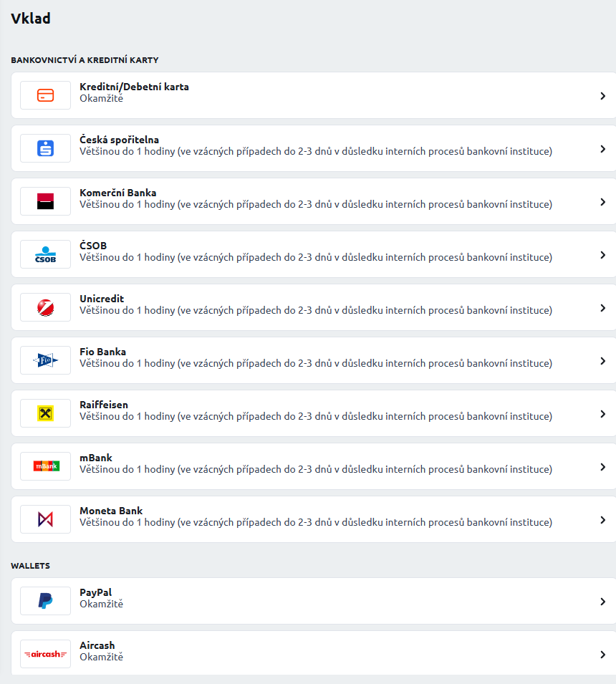Pick the Komerční Banka title text
Screen dimensions: 616x684
click(x=117, y=193)
